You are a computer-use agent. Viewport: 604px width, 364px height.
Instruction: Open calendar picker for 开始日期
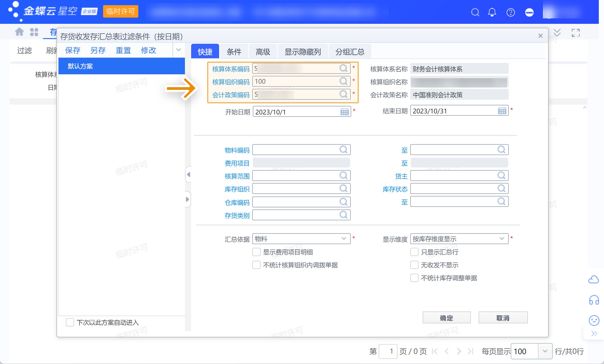(x=344, y=112)
